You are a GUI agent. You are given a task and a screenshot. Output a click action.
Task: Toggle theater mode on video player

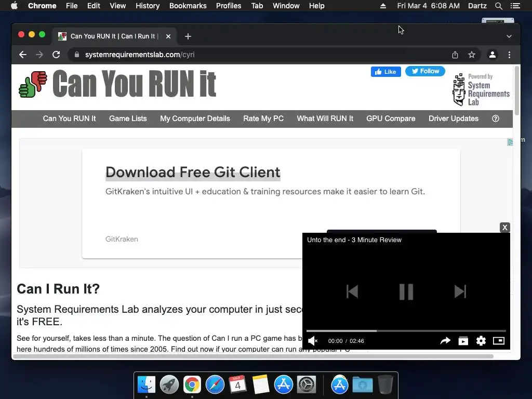[499, 341]
